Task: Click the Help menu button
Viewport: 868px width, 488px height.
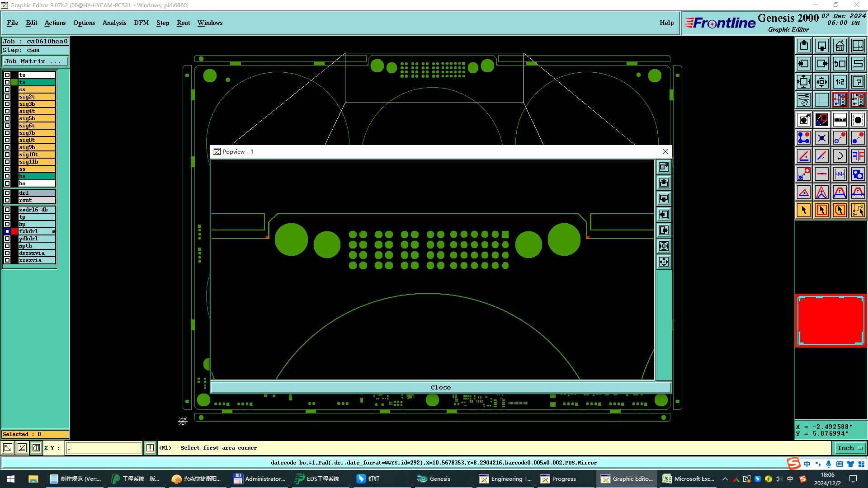Action: (x=666, y=23)
